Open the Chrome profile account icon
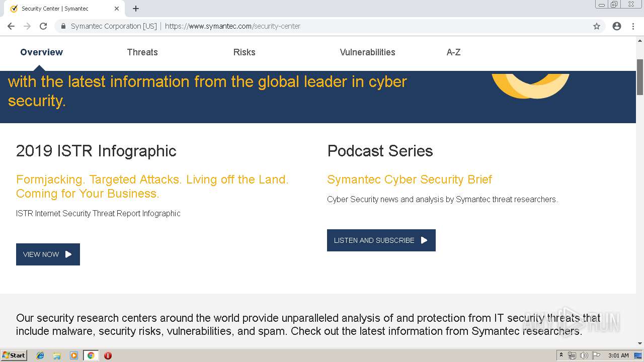The width and height of the screenshot is (644, 362). click(x=617, y=26)
